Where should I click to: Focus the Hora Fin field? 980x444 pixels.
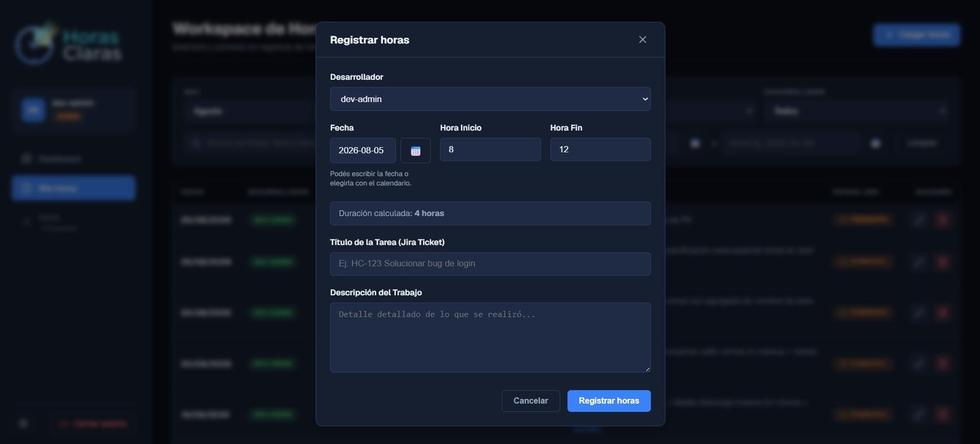[x=601, y=149]
